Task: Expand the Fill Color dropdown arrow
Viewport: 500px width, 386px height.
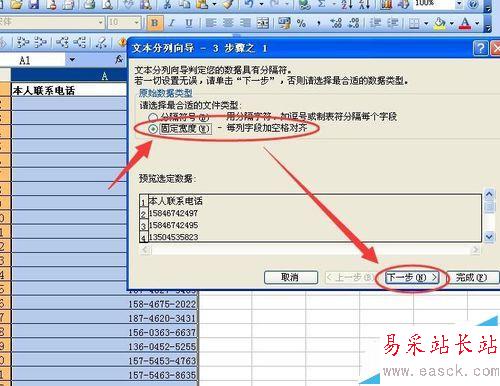Action: pos(452,23)
